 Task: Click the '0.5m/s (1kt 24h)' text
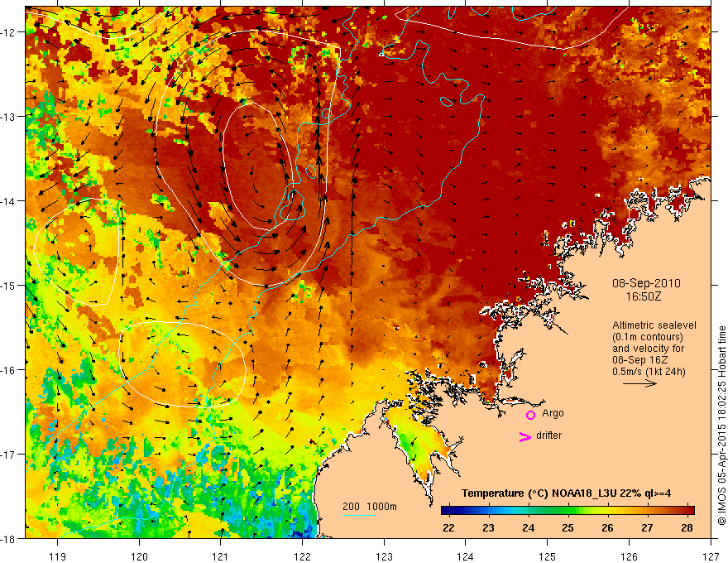[649, 372]
